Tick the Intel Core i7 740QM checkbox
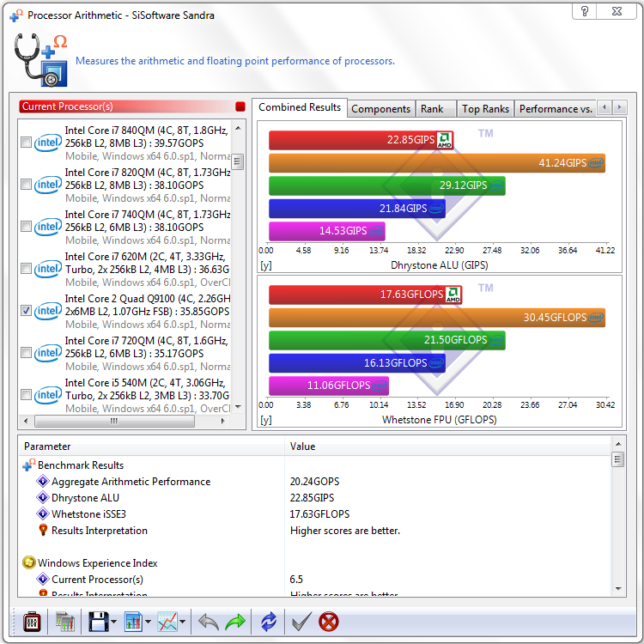Image resolution: width=644 pixels, height=644 pixels. 26,227
